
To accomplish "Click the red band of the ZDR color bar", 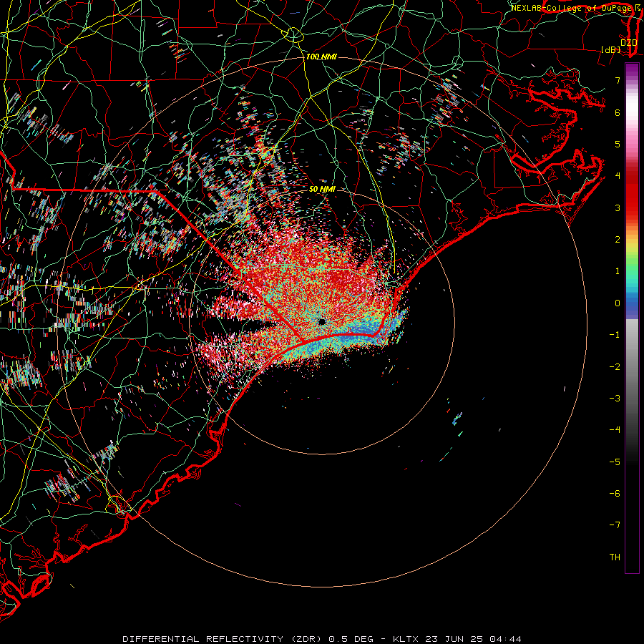I will tap(632, 193).
